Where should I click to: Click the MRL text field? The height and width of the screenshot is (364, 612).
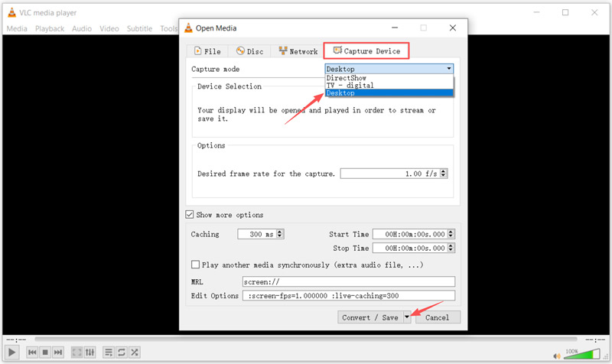point(349,281)
